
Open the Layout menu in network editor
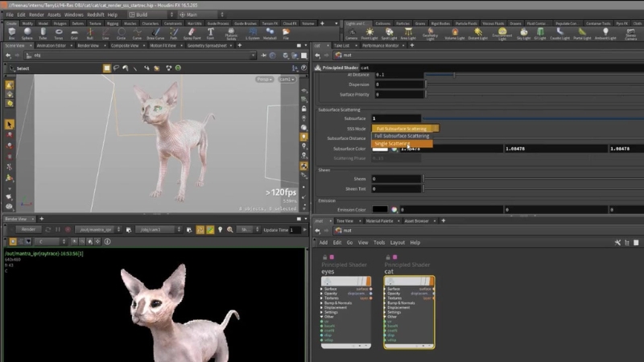click(397, 242)
